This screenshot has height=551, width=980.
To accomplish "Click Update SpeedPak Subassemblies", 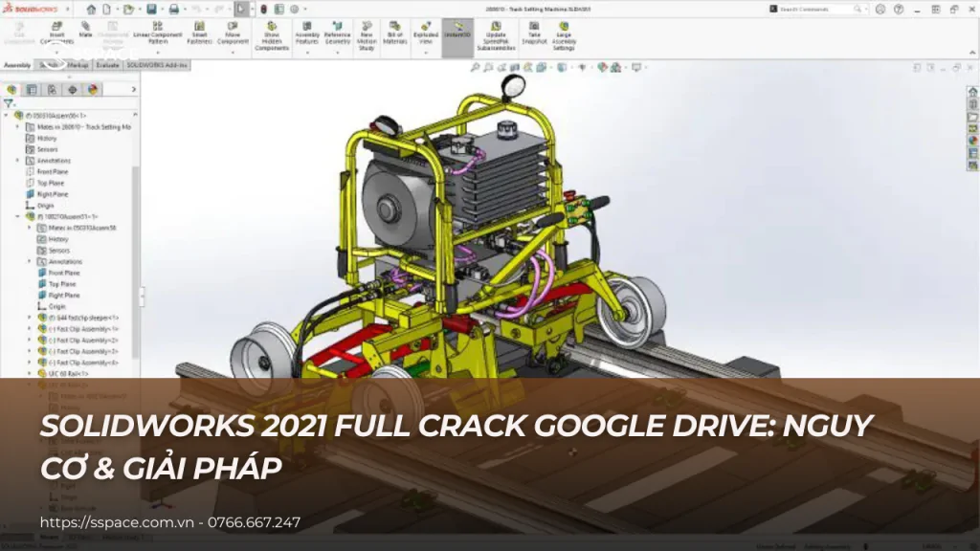I will coord(496,35).
